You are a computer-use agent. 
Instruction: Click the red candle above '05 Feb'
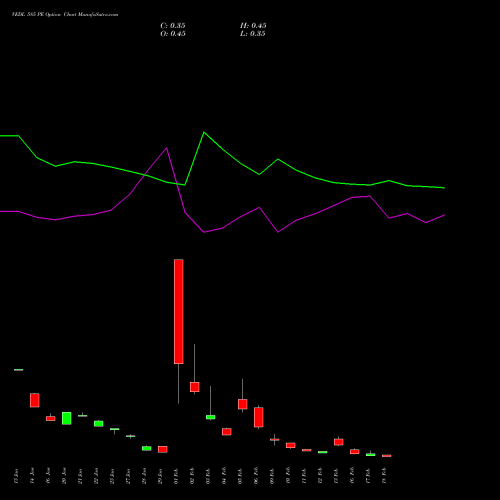point(243,404)
